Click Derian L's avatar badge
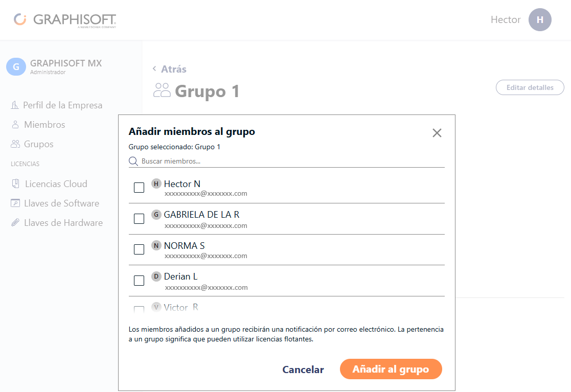The width and height of the screenshot is (571, 392). 156,276
